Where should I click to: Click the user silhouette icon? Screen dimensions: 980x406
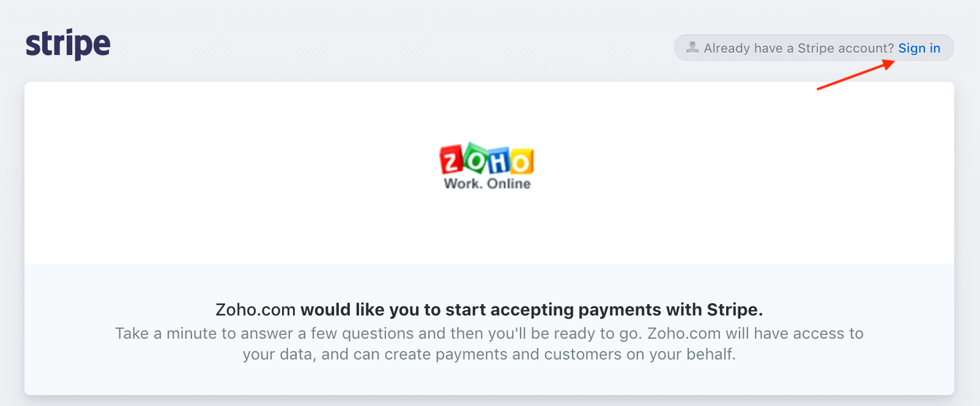(692, 48)
